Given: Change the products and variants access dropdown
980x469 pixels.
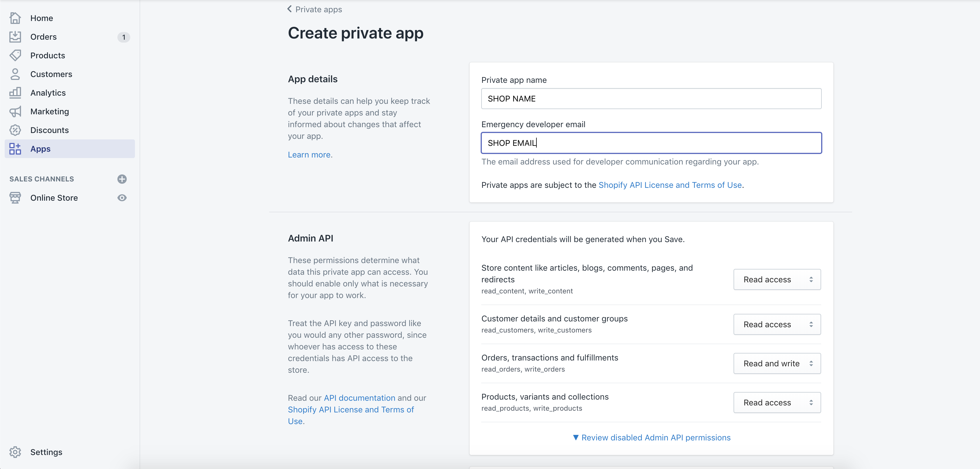Looking at the screenshot, I should [776, 402].
